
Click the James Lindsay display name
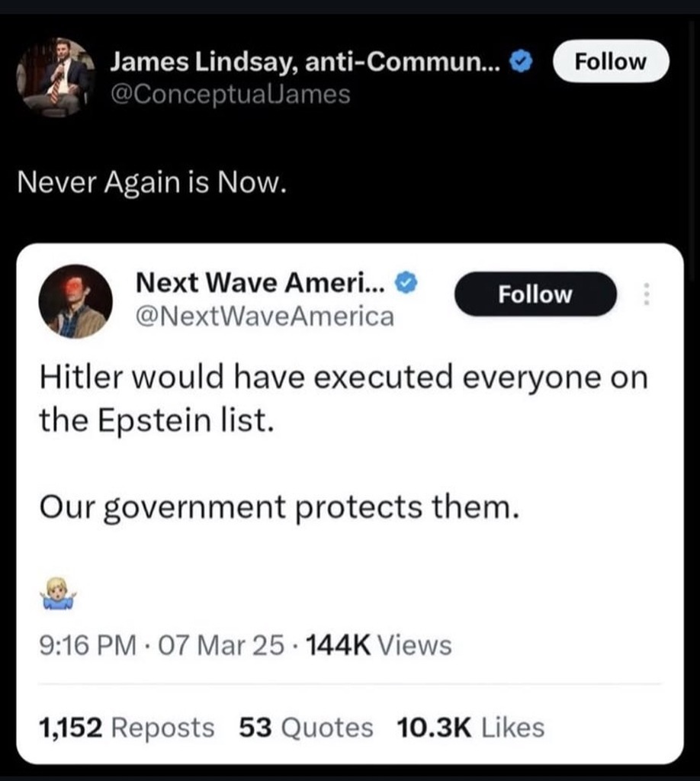(305, 63)
